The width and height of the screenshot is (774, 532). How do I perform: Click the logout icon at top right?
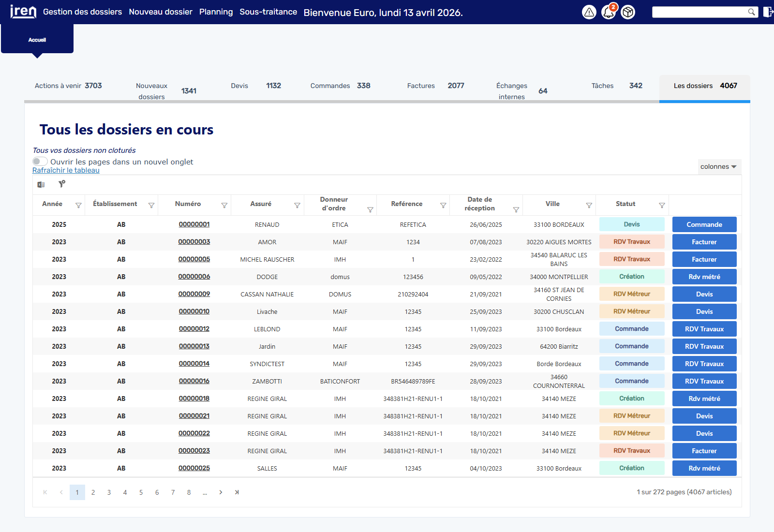click(x=768, y=12)
